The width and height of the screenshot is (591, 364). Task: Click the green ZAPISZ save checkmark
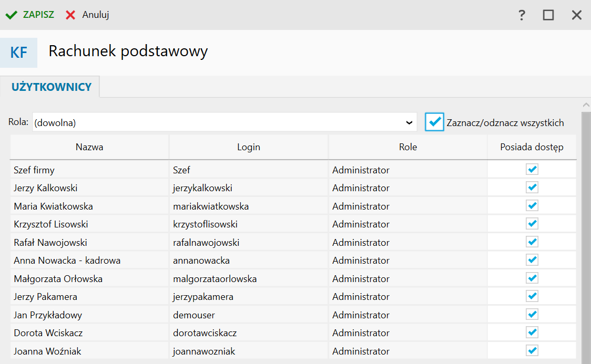point(11,15)
